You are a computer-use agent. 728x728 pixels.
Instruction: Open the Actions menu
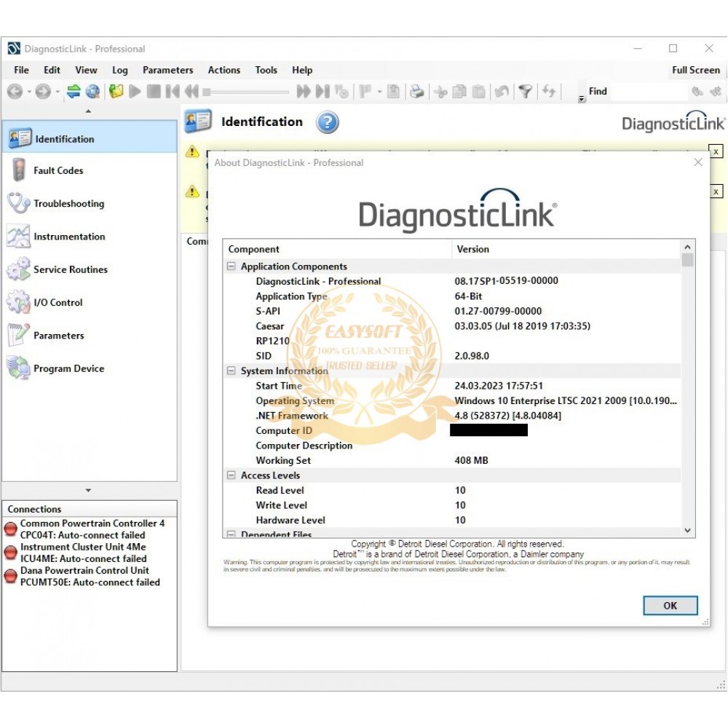click(223, 70)
